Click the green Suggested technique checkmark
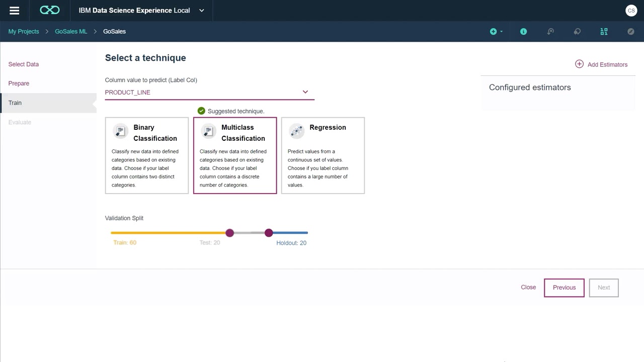Viewport: 644px width, 362px height. pyautogui.click(x=201, y=111)
